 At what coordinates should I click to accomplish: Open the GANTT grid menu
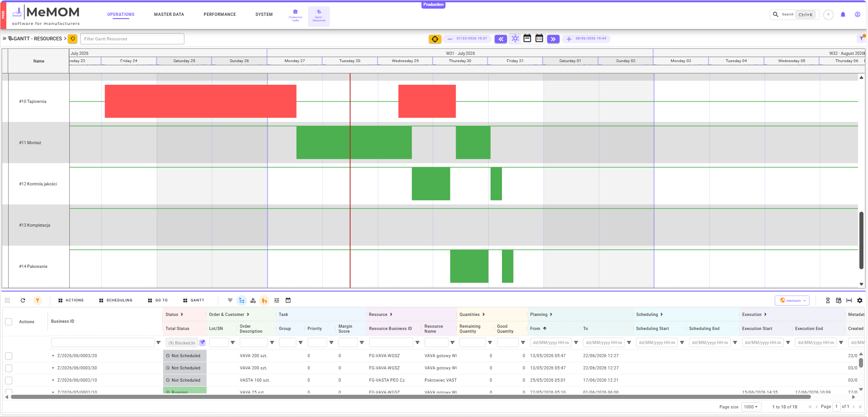(x=193, y=301)
